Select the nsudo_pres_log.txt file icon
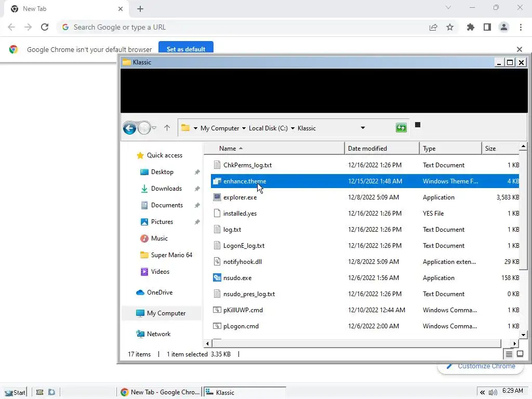 217,294
